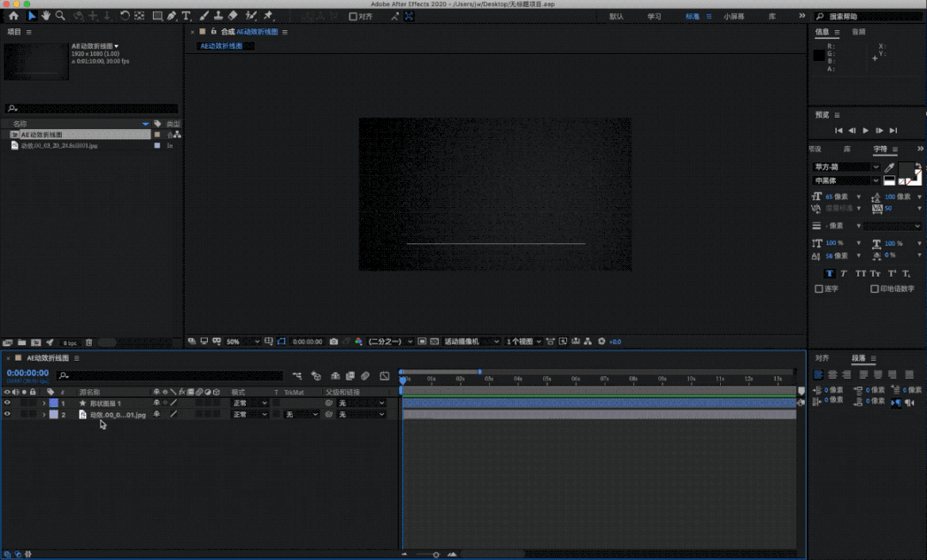Select the Hand tool in the toolbar
Screen dimensions: 927x560
click(x=46, y=15)
